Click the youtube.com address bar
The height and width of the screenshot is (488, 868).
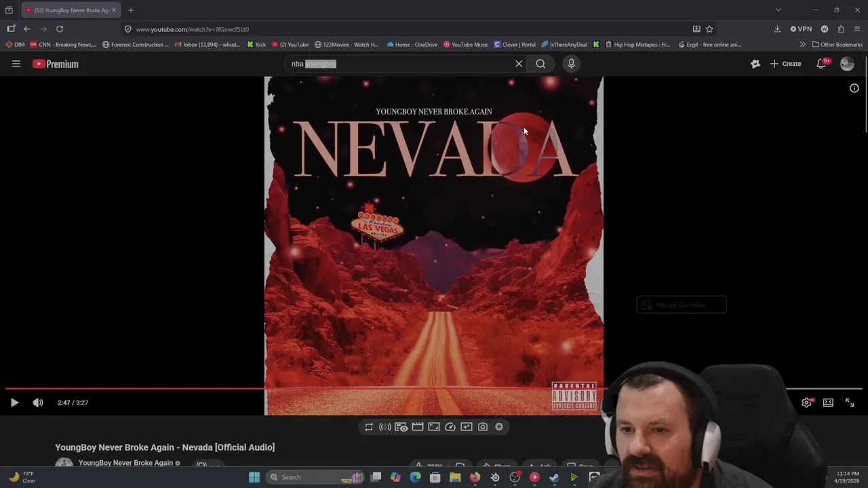407,29
